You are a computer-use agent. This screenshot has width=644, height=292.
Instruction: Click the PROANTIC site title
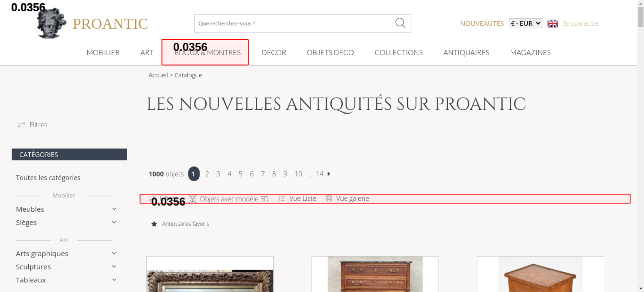click(110, 24)
